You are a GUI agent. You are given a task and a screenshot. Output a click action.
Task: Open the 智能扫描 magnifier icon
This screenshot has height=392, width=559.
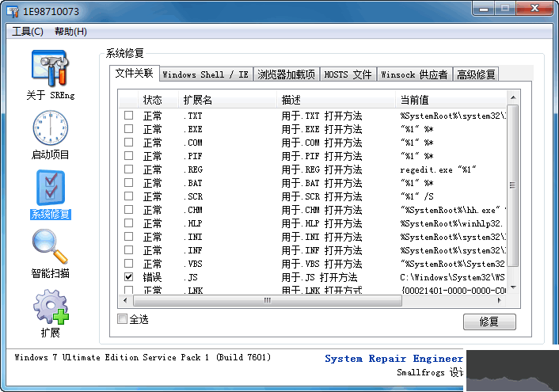50,247
